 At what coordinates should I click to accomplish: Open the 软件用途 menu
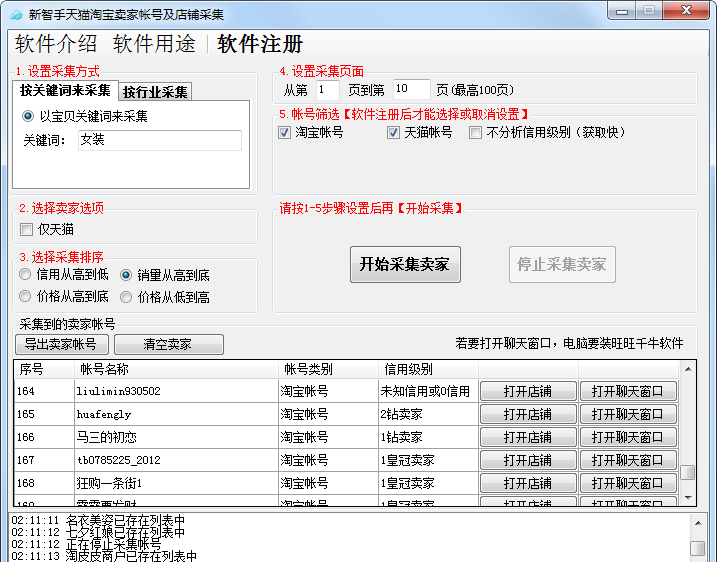pyautogui.click(x=154, y=44)
